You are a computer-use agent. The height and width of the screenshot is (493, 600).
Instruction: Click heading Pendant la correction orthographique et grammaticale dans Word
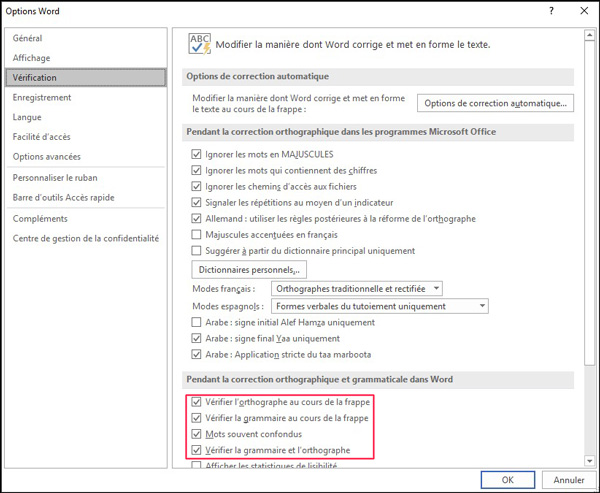point(320,379)
